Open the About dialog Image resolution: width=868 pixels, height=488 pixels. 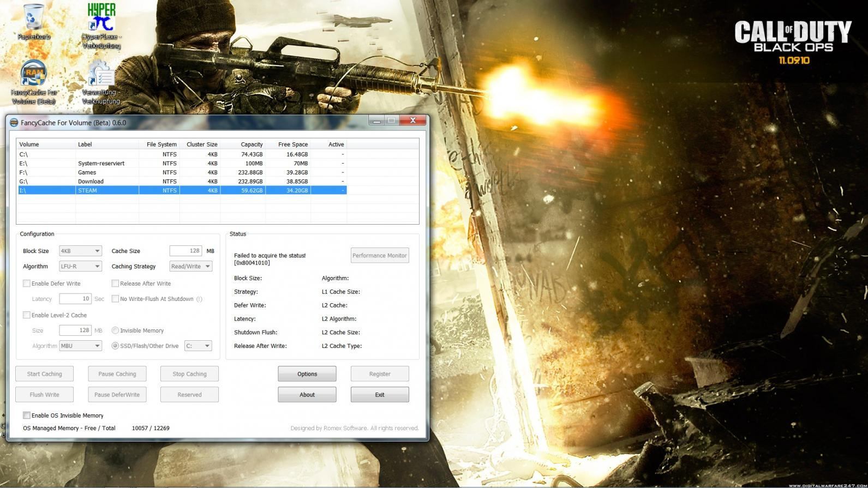pyautogui.click(x=307, y=395)
